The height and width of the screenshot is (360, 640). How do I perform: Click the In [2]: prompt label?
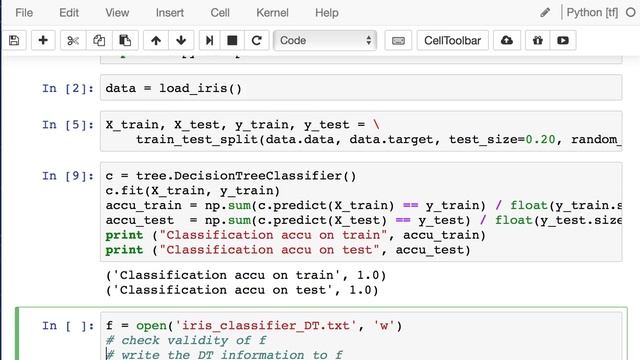(68, 88)
